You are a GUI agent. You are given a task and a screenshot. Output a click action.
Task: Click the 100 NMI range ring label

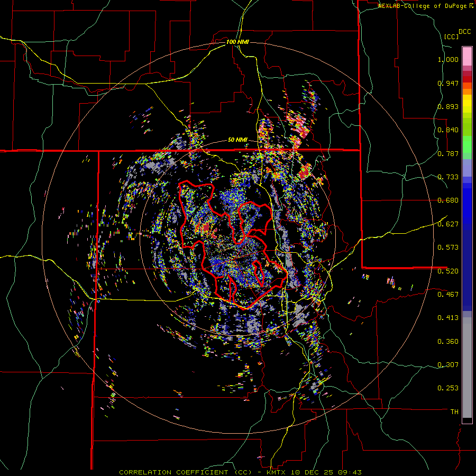tap(237, 42)
